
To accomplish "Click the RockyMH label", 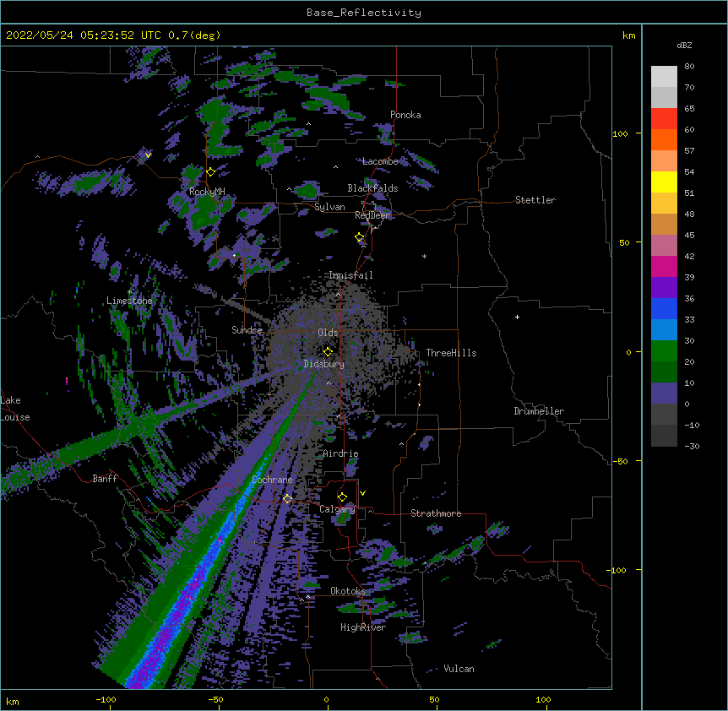I will tap(207, 192).
